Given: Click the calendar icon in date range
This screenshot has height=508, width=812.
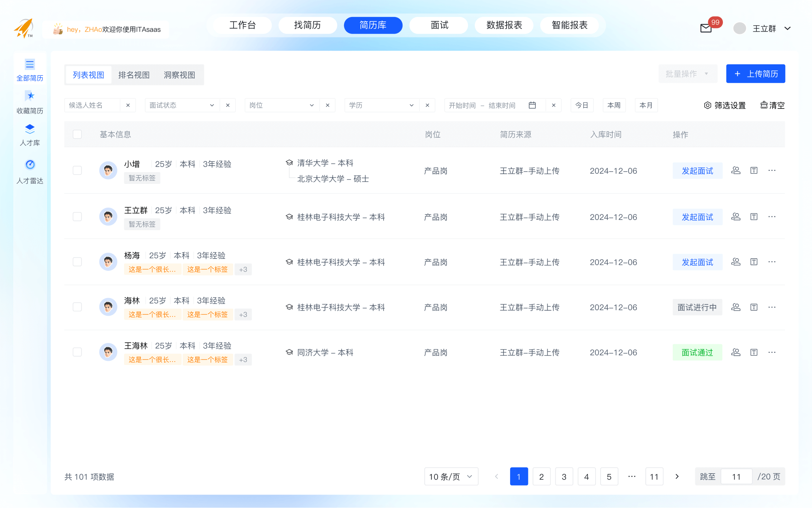Looking at the screenshot, I should [x=532, y=105].
